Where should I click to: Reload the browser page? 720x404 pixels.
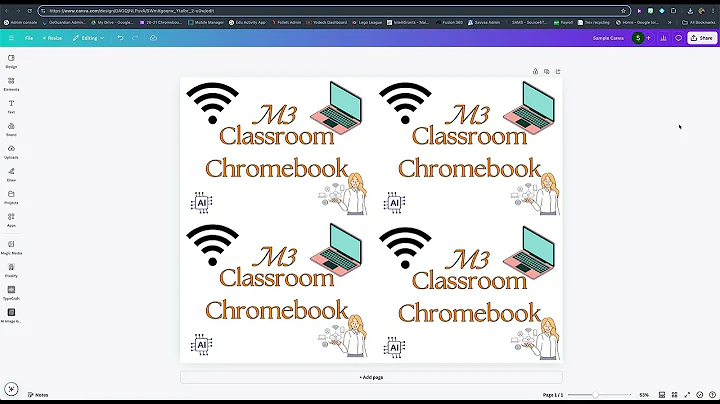[x=30, y=11]
